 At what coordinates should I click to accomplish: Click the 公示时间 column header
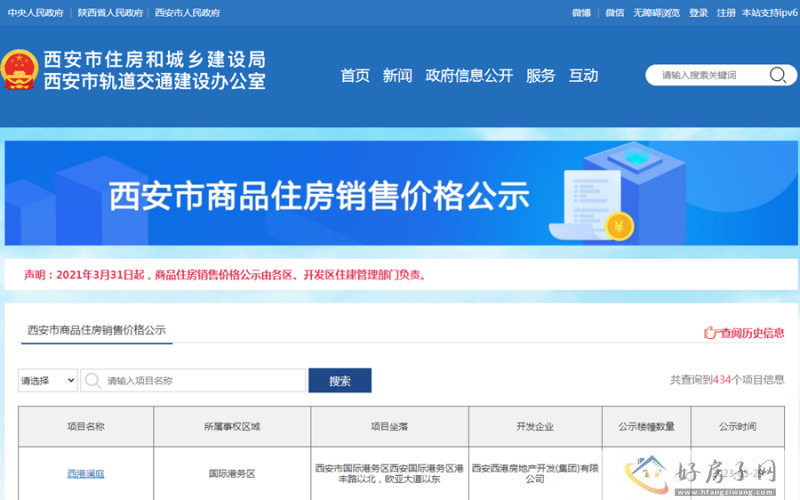(x=738, y=427)
